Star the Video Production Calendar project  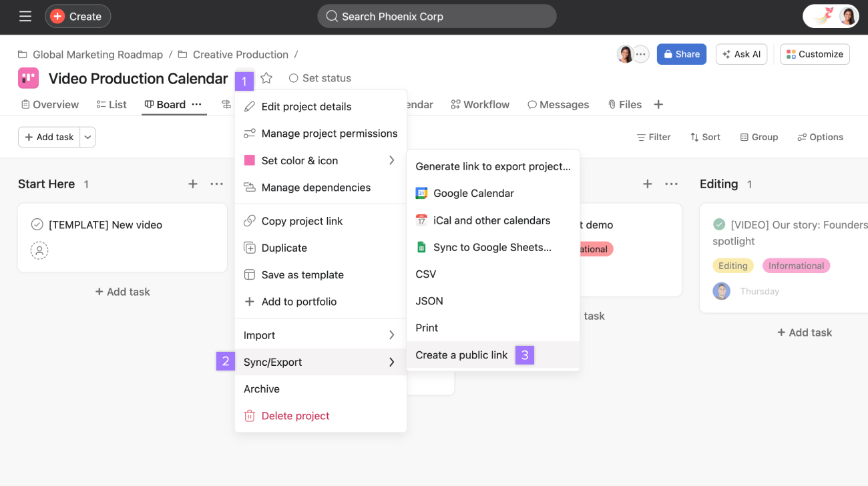[x=266, y=78]
